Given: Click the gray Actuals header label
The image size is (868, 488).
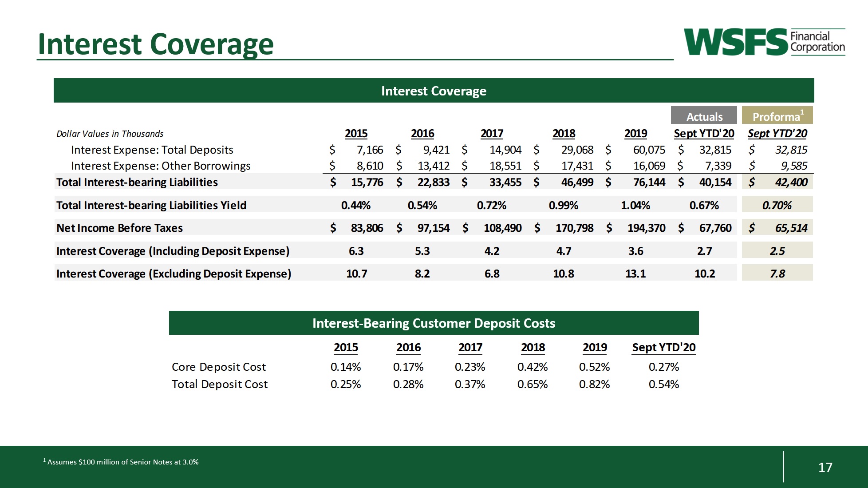Looking at the screenshot, I should point(704,116).
